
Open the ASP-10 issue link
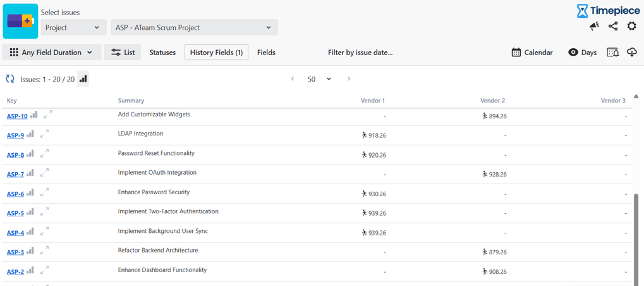pos(17,116)
